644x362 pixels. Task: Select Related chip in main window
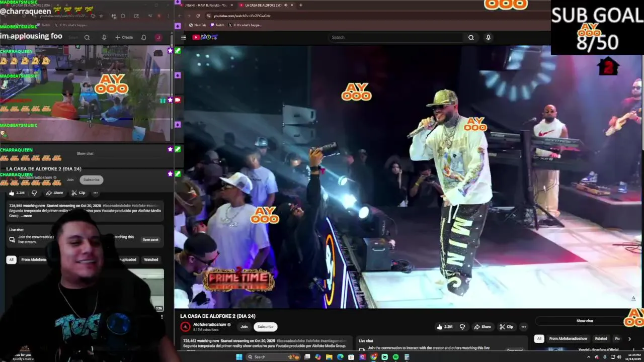point(601,338)
